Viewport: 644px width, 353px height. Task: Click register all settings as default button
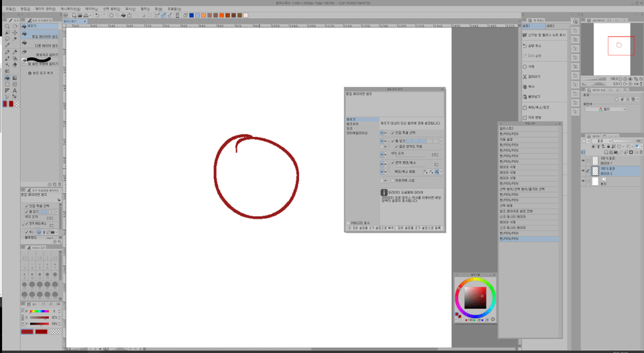point(419,228)
